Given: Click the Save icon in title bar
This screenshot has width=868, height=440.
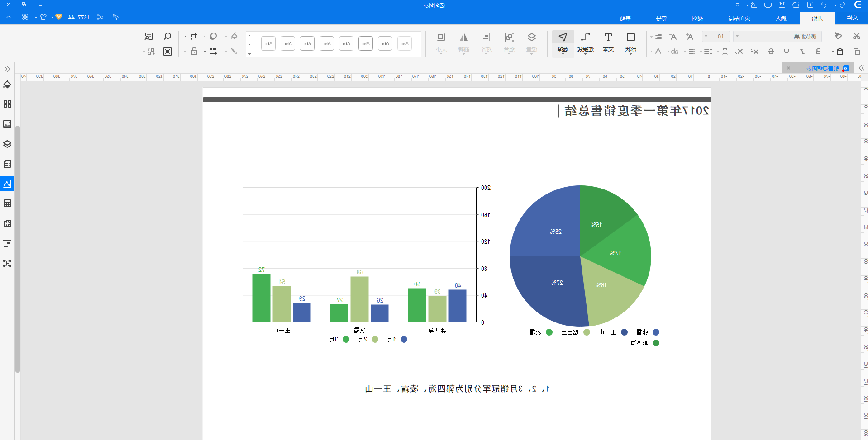Looking at the screenshot, I should pos(782,5).
